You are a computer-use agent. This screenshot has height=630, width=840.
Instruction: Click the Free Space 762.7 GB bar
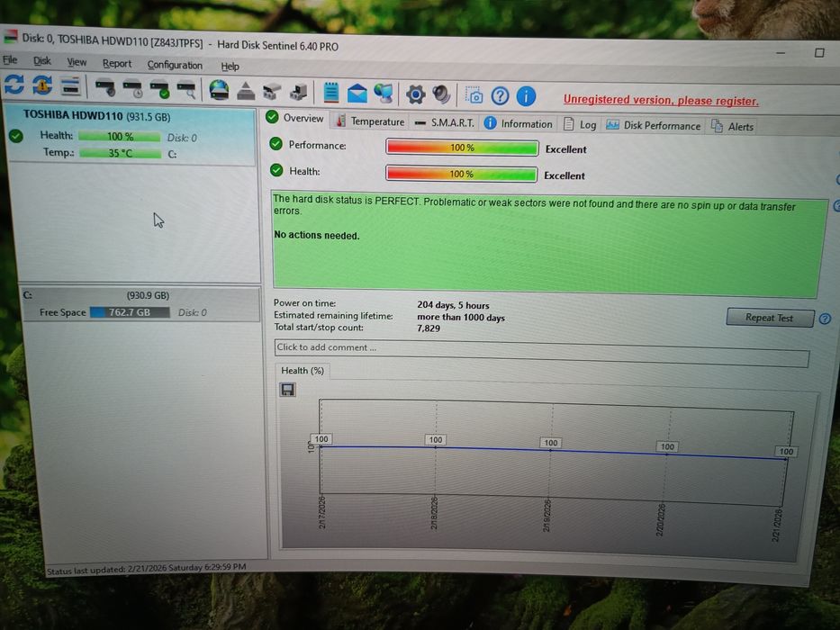pyautogui.click(x=130, y=311)
